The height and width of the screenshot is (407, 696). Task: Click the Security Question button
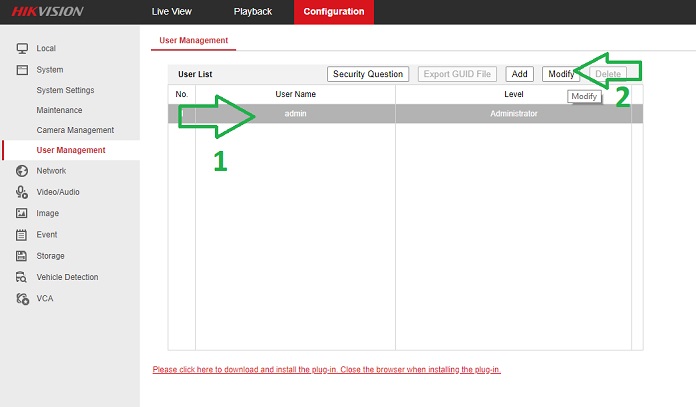368,74
